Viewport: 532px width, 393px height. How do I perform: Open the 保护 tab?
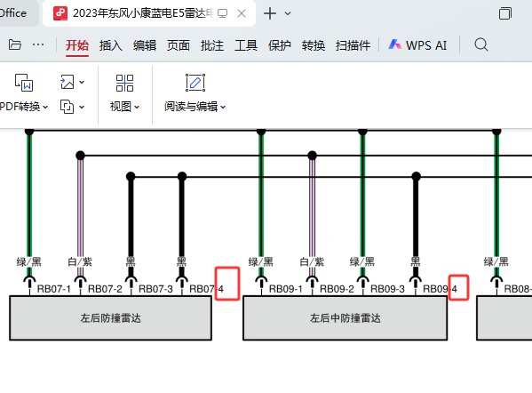tap(280, 45)
